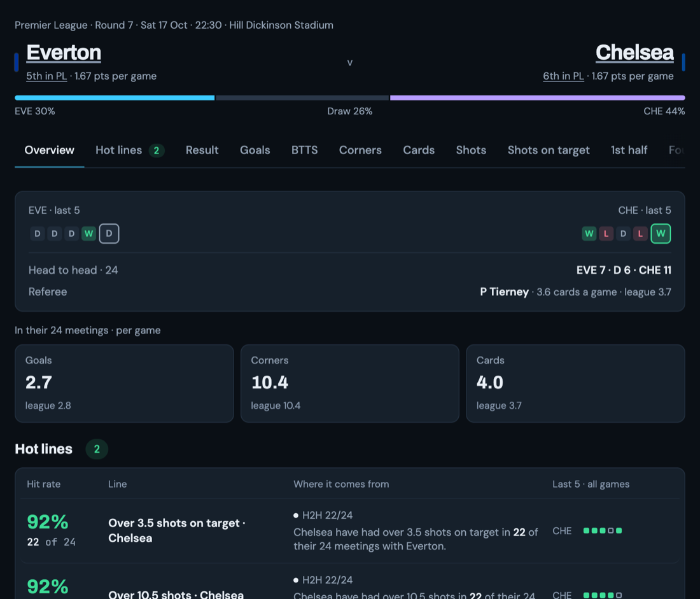The image size is (700, 599).
Task: Switch to the Cards tab
Action: [419, 150]
